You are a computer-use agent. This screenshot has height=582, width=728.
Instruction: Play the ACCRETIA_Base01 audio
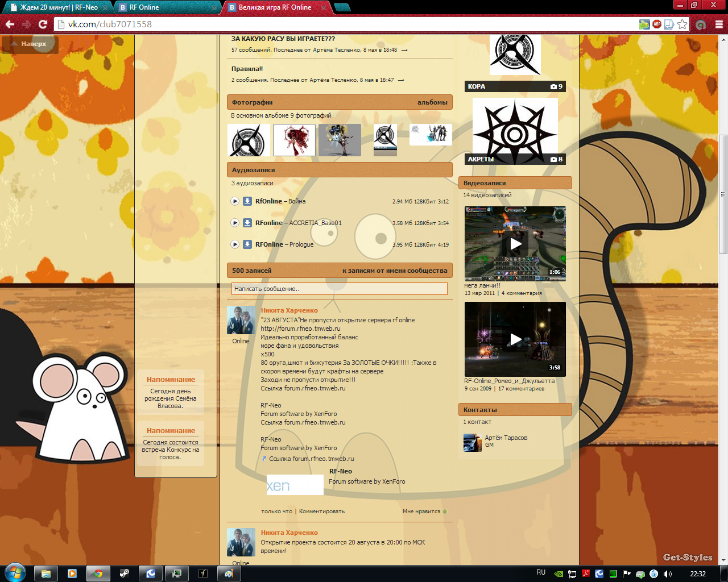(x=235, y=223)
